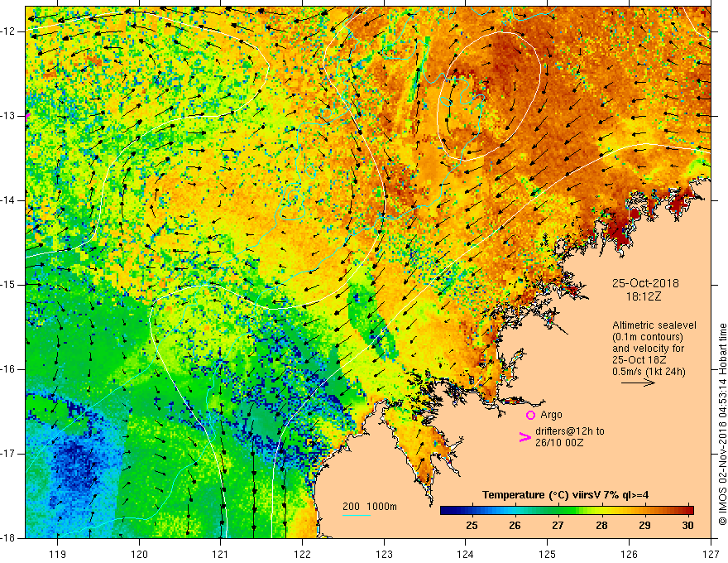The width and height of the screenshot is (728, 563).
Task: Click the longitude axis label 126
Action: pyautogui.click(x=629, y=554)
